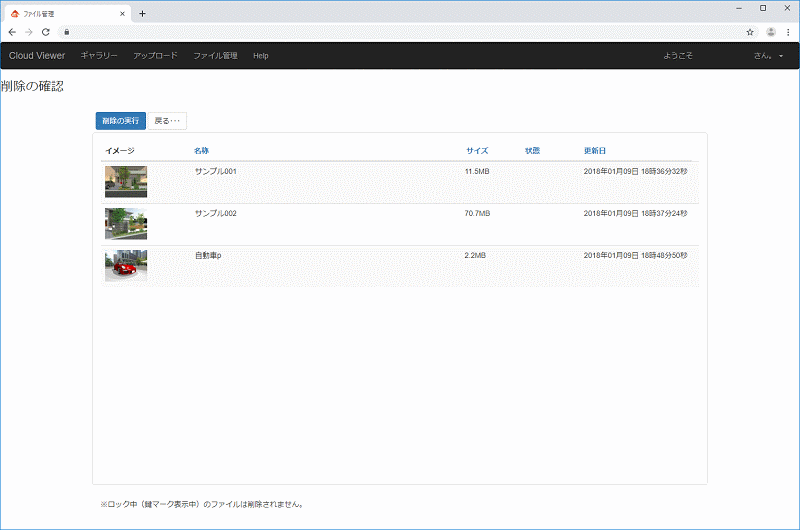Viewport: 800px width, 530px height.
Task: Click the name text 自動車p
Action: (208, 255)
